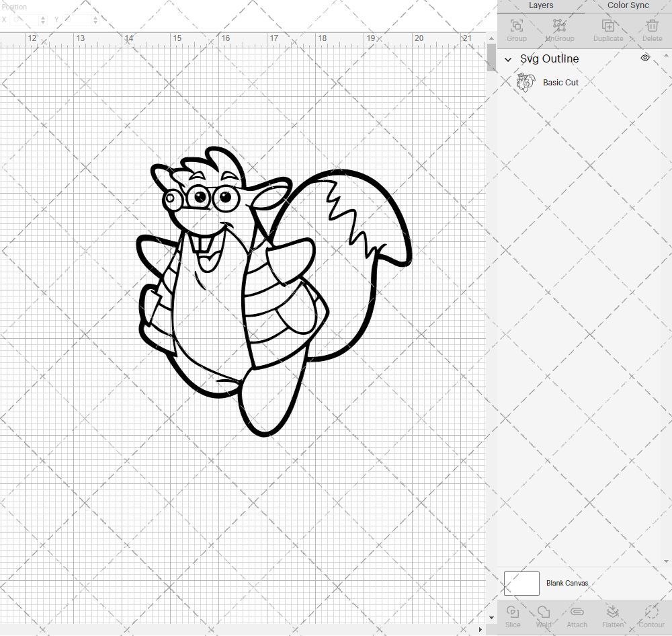The width and height of the screenshot is (672, 636).
Task: Click the Blank Canvas white swatch
Action: (x=521, y=584)
